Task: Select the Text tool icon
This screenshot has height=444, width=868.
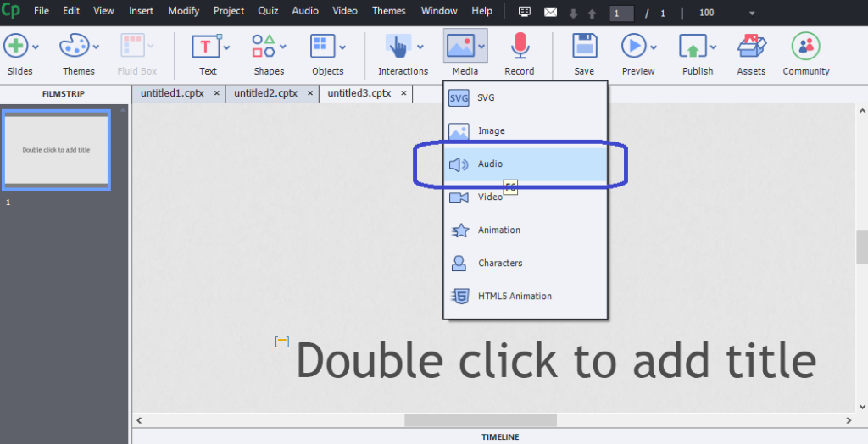Action: point(206,46)
